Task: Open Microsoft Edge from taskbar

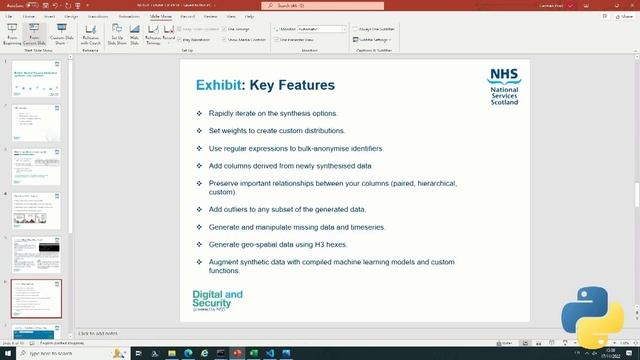Action: click(188, 353)
